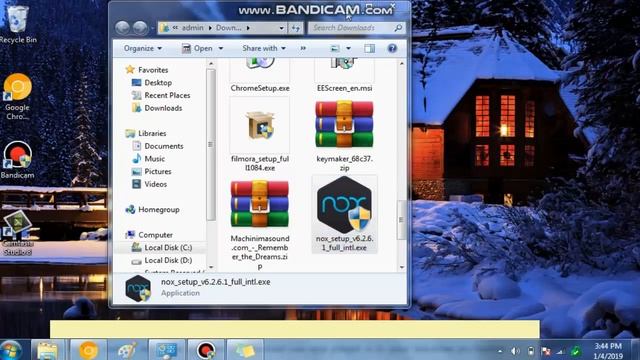Open the Windows Start menu
This screenshot has height=360, width=640.
[11, 350]
